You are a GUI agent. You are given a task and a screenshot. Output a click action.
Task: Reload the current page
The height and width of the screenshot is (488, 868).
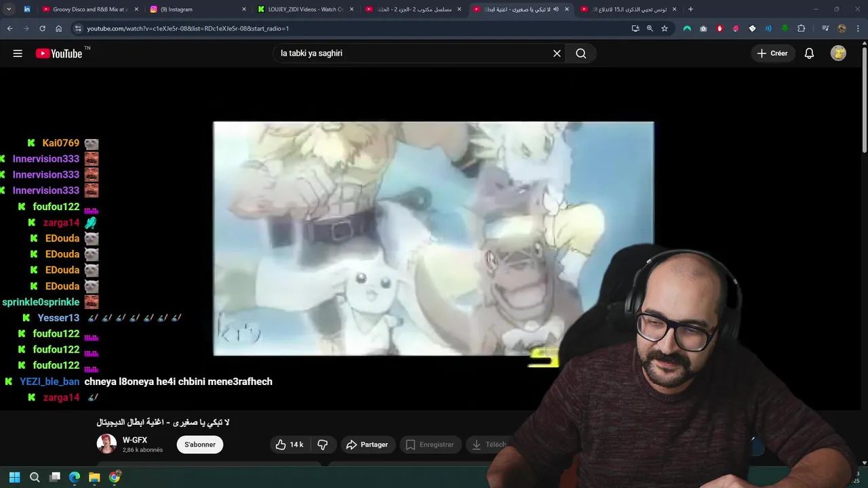coord(42,28)
